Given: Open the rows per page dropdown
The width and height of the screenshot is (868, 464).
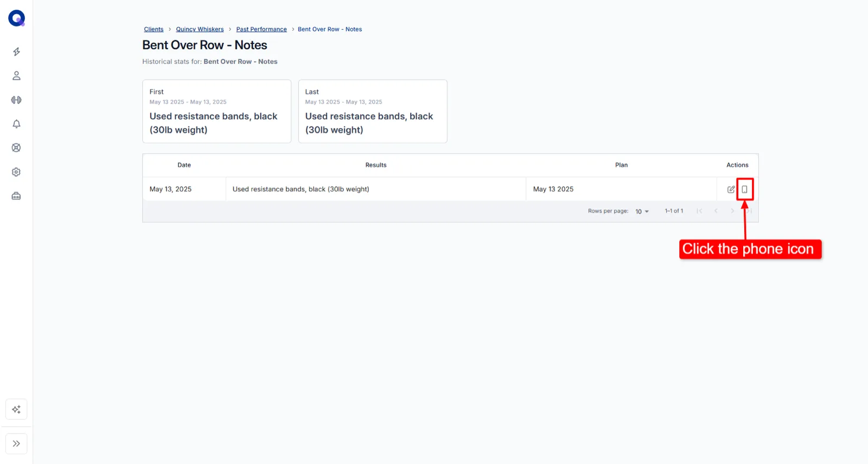Looking at the screenshot, I should pyautogui.click(x=642, y=211).
